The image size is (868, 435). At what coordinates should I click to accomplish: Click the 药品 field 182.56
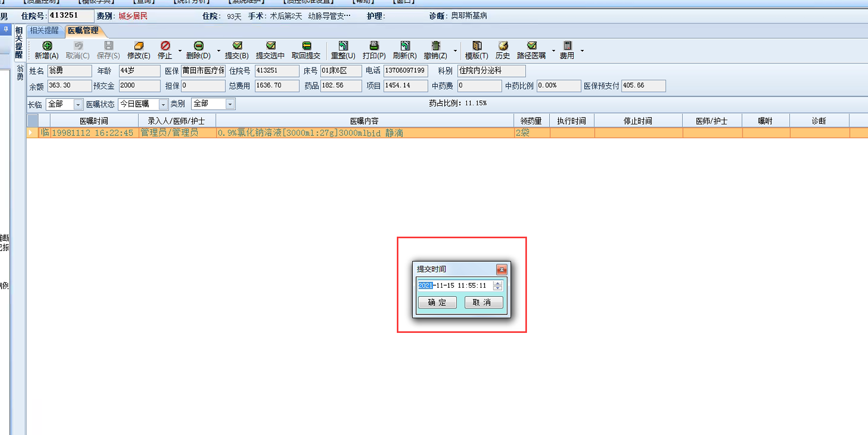click(341, 86)
